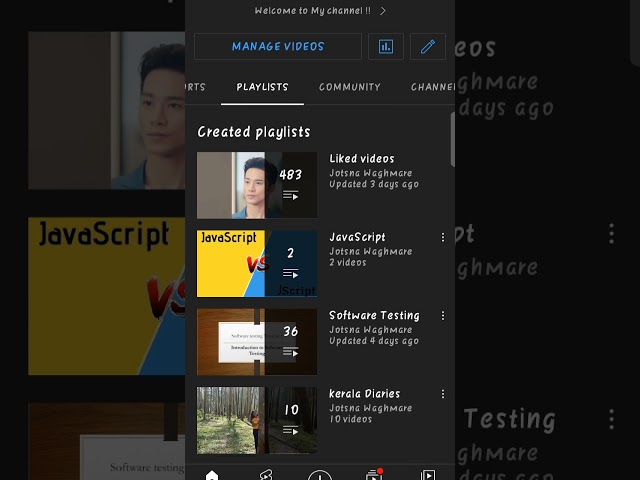Go to Home in bottom navigation
640x480 pixels.
pyautogui.click(x=212, y=475)
